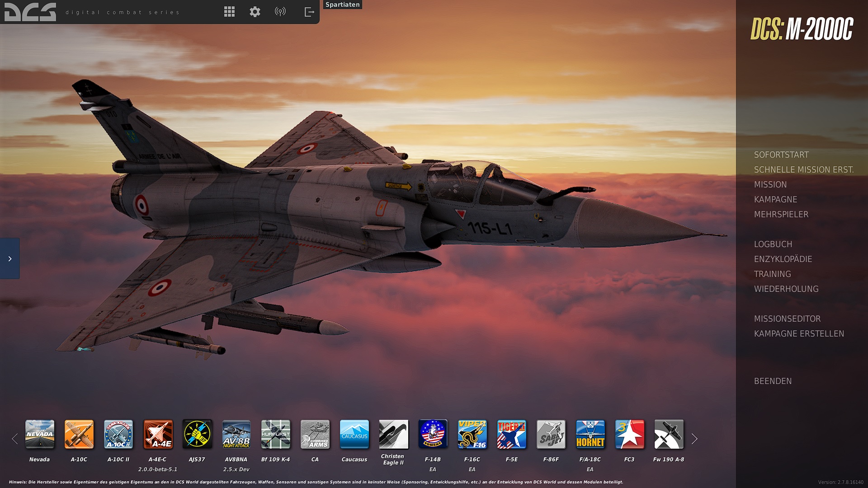Open the MEHRSPIELER menu entry
This screenshot has height=488, width=868.
point(781,214)
